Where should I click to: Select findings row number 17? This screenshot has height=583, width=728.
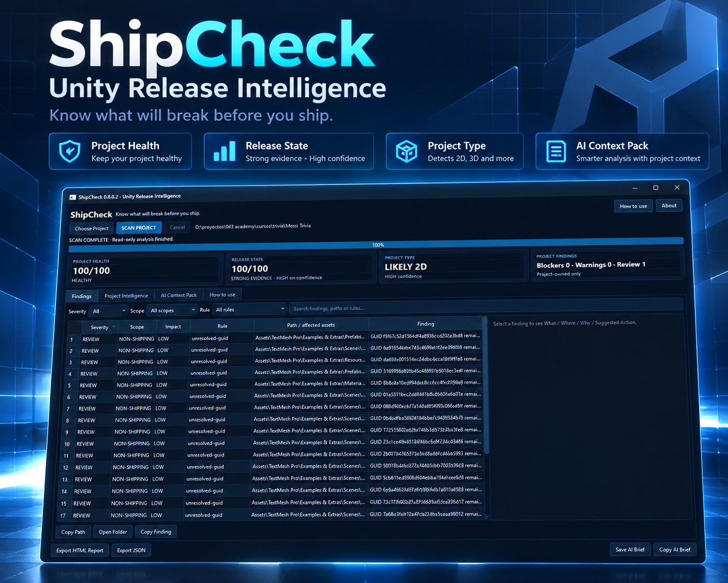(271, 515)
